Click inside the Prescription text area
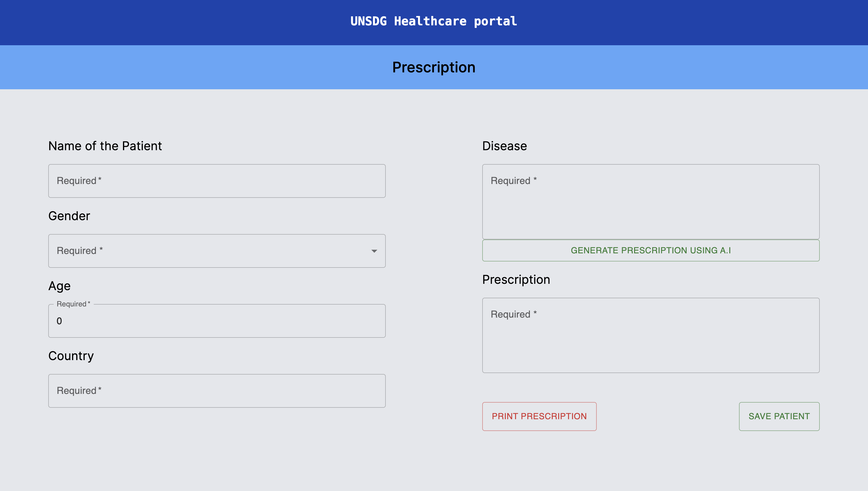The height and width of the screenshot is (491, 868). pyautogui.click(x=651, y=336)
